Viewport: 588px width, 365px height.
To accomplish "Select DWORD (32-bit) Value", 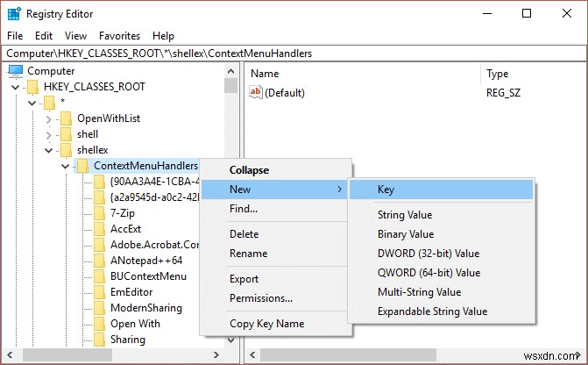I will (441, 254).
